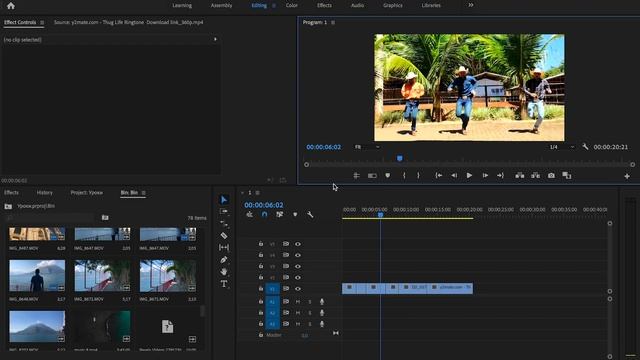The image size is (640, 360).
Task: Toggle V1 track targeting
Action: [272, 289]
